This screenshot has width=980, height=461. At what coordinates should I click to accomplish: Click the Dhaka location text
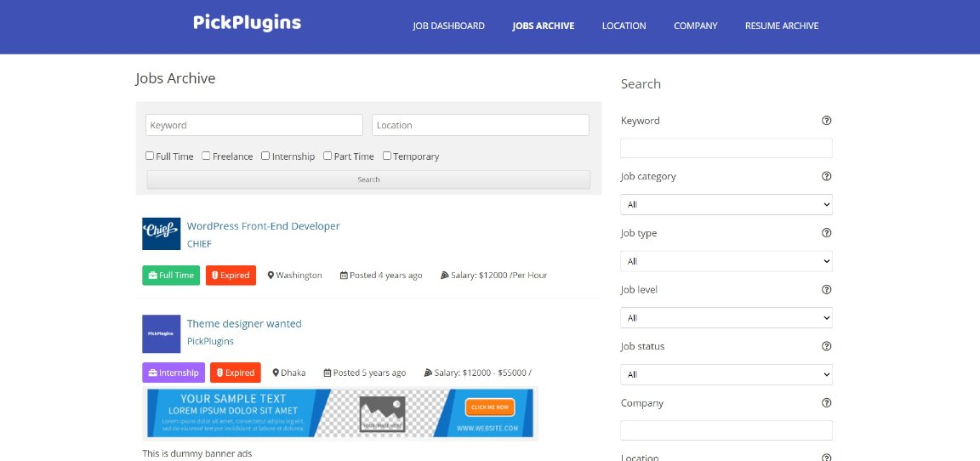tap(293, 373)
